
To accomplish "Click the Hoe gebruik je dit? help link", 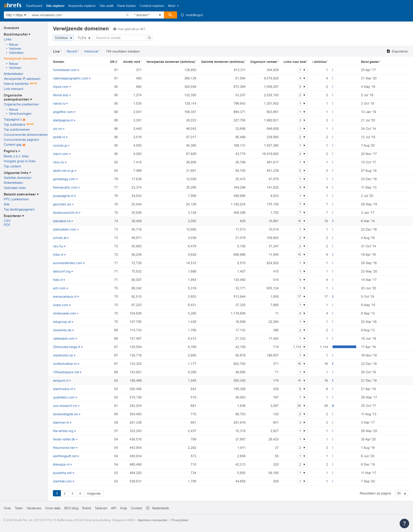I will tap(131, 29).
